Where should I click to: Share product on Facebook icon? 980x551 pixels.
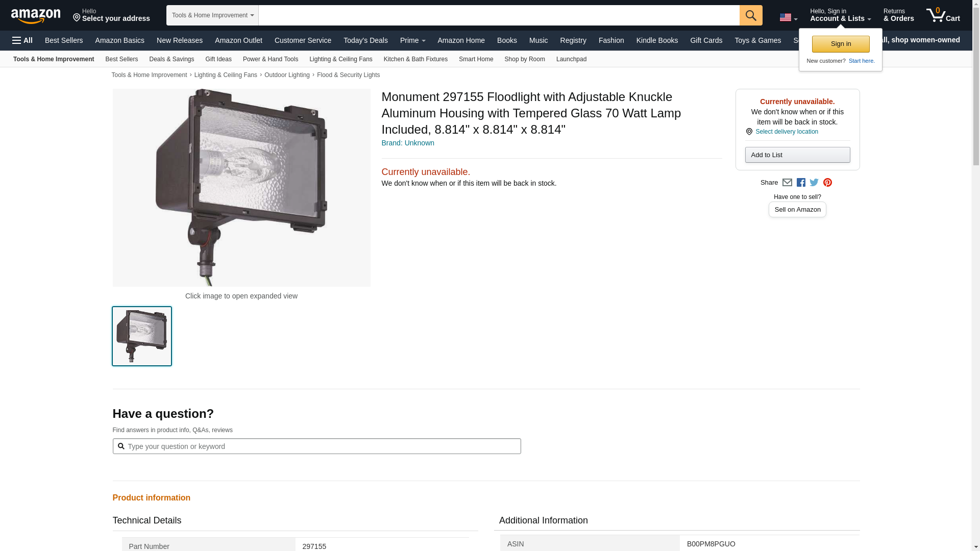pyautogui.click(x=801, y=183)
